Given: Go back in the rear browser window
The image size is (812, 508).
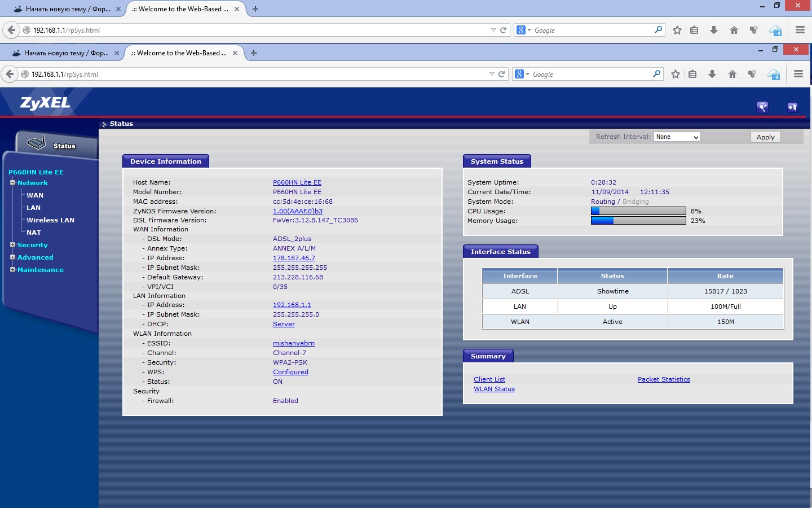Looking at the screenshot, I should pyautogui.click(x=11, y=30).
